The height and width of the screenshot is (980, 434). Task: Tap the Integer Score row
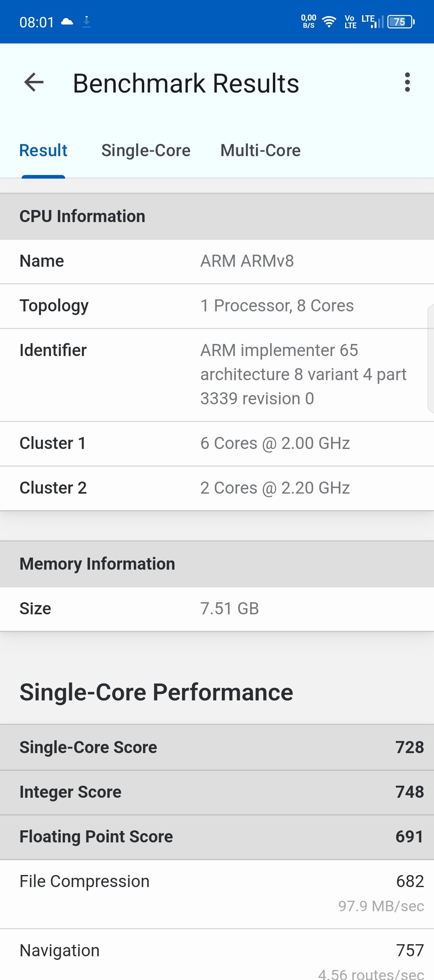[x=217, y=792]
